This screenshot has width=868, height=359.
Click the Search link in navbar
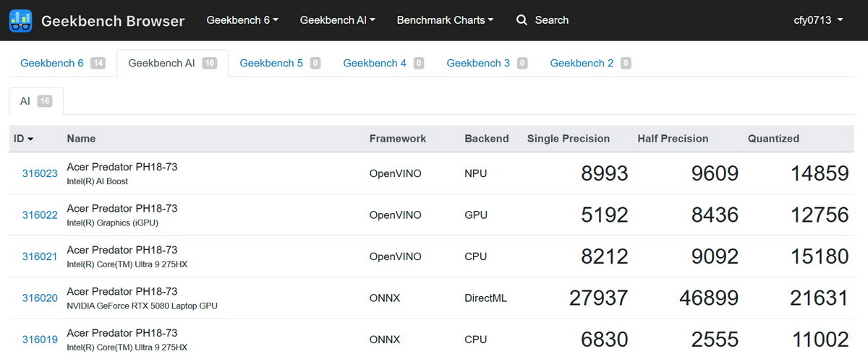click(x=551, y=20)
